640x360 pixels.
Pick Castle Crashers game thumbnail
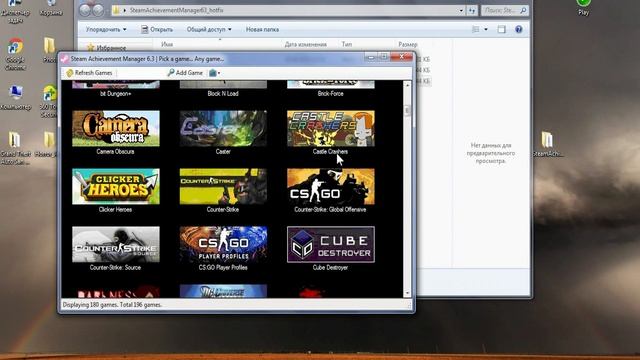pos(331,129)
